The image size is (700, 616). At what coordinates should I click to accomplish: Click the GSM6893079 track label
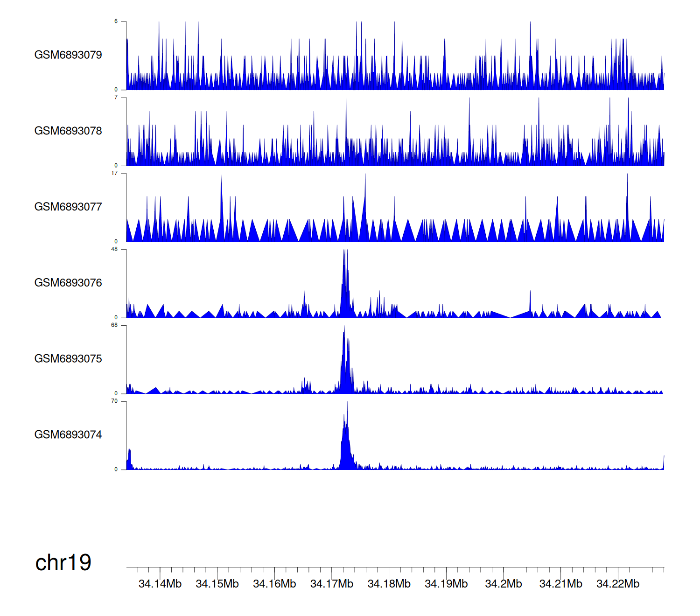point(68,55)
